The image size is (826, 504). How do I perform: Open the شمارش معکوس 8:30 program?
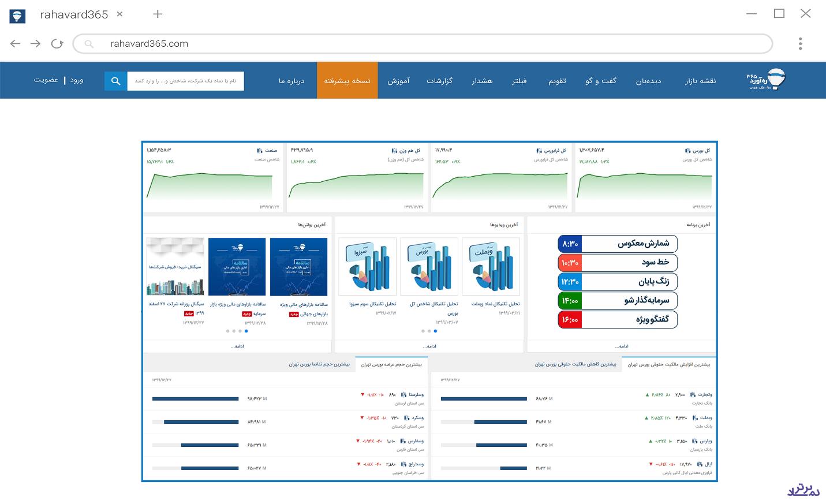click(x=618, y=244)
